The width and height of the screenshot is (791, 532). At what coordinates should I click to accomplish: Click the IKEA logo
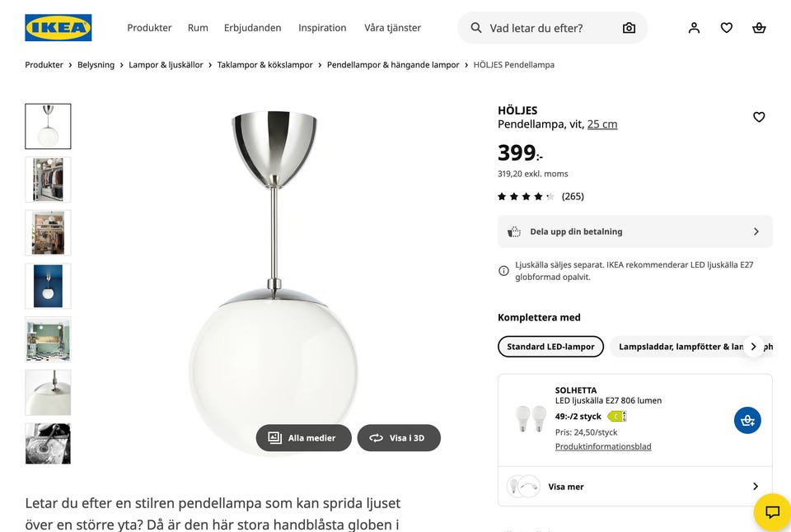click(x=57, y=26)
